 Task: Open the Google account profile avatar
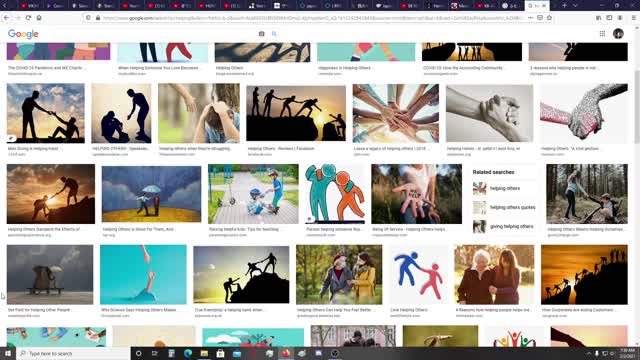618,33
